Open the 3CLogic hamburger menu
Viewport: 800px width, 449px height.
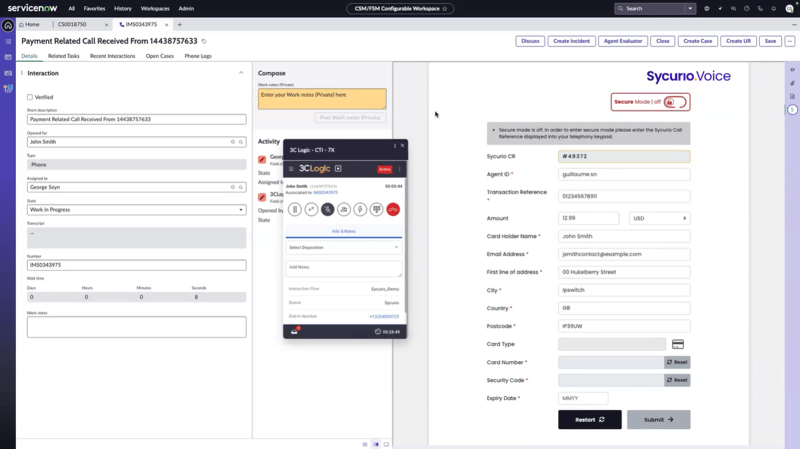pos(291,169)
